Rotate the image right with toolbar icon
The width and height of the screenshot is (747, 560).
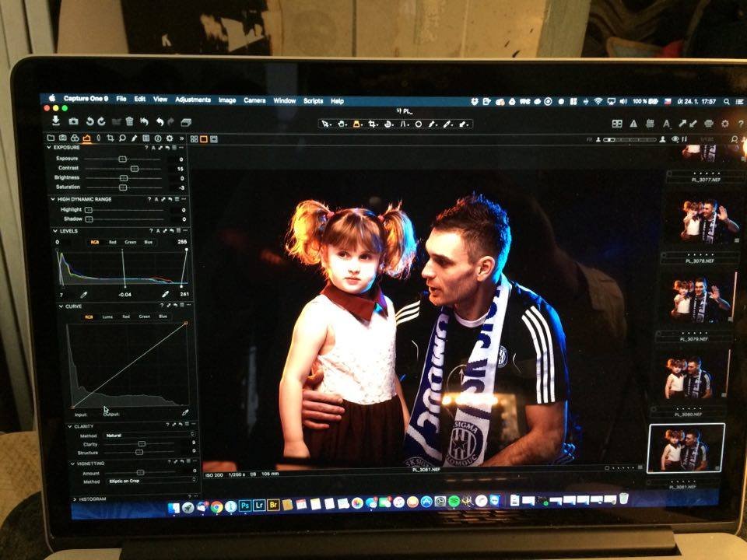click(x=101, y=122)
